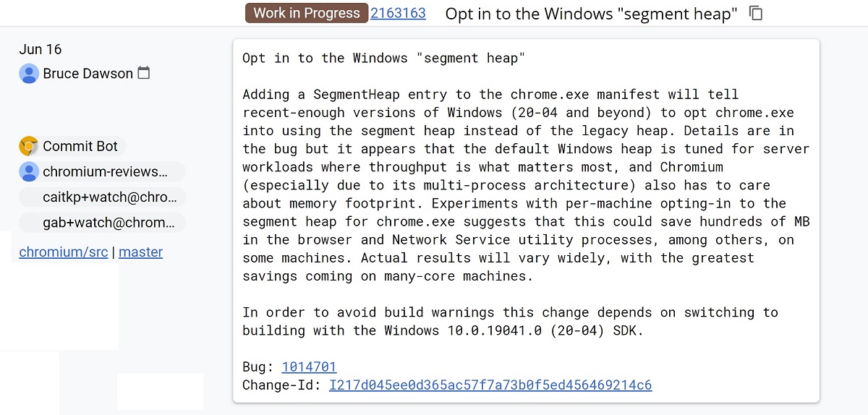Open the chromium/src repository link
Viewport: 868px width, 415px height.
click(x=64, y=252)
